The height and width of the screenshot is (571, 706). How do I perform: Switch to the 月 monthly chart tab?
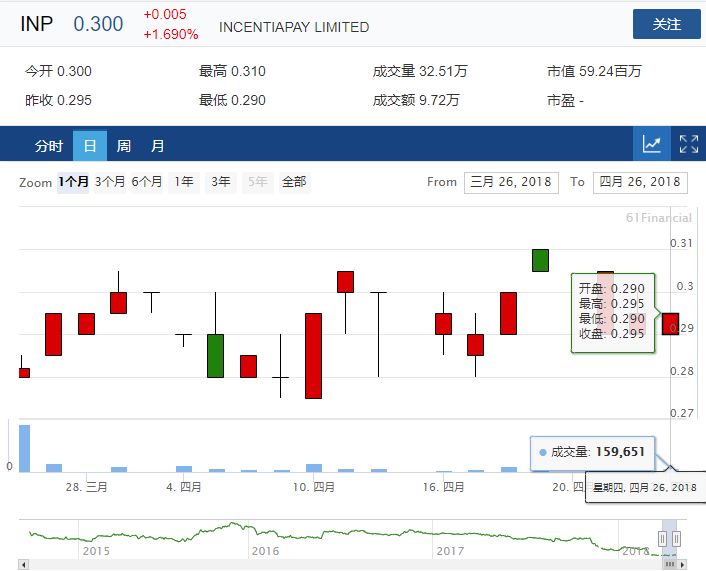pyautogui.click(x=157, y=145)
